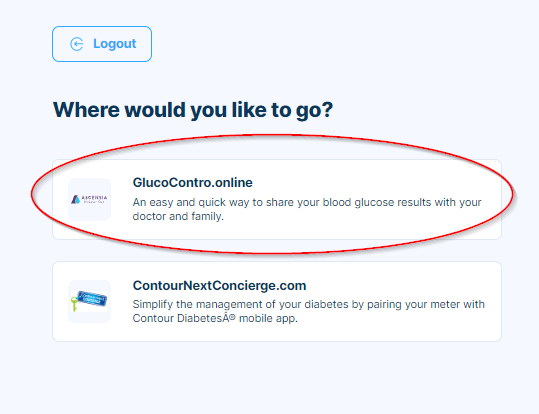Click the Ascensia Diabetes Care logo
This screenshot has width=539, height=414.
89,199
